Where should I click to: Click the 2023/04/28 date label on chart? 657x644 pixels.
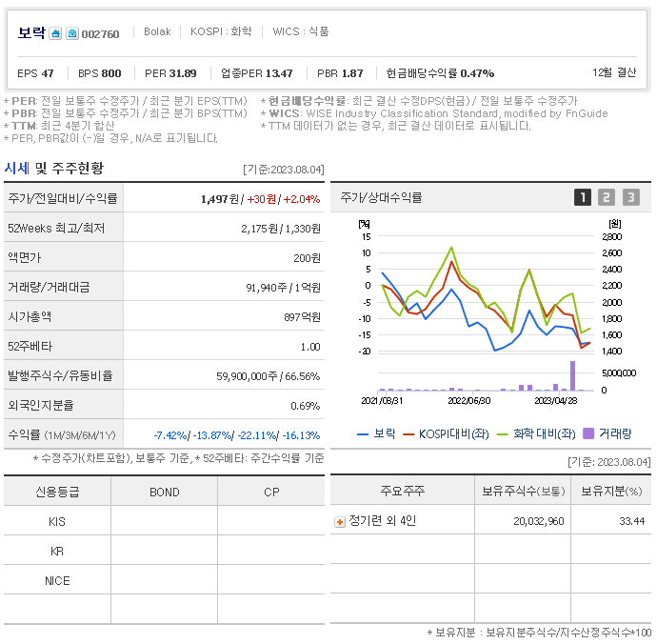click(x=556, y=400)
